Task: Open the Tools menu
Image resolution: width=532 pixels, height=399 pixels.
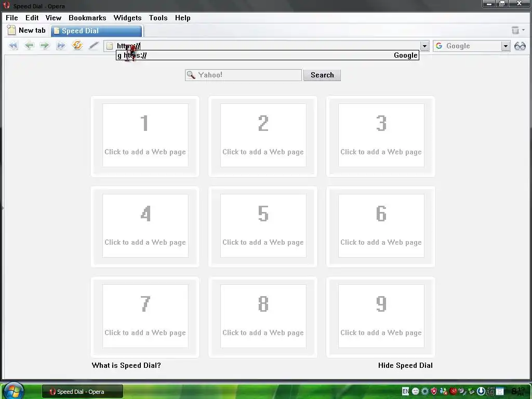Action: pyautogui.click(x=158, y=18)
